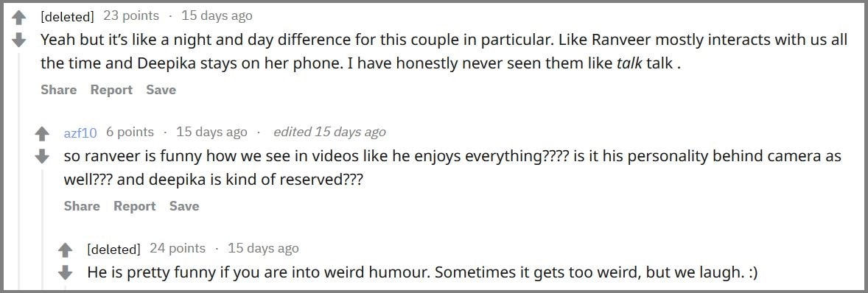
Task: Open azf10's user profile
Action: 80,133
